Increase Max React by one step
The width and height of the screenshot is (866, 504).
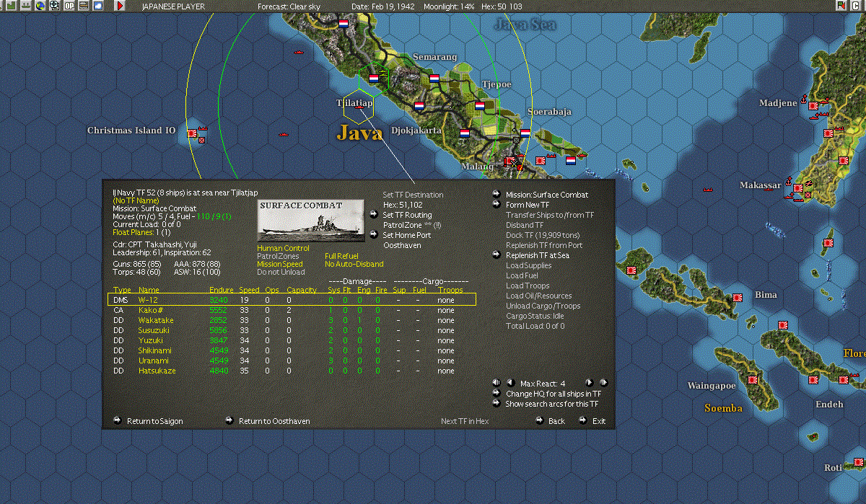589,383
